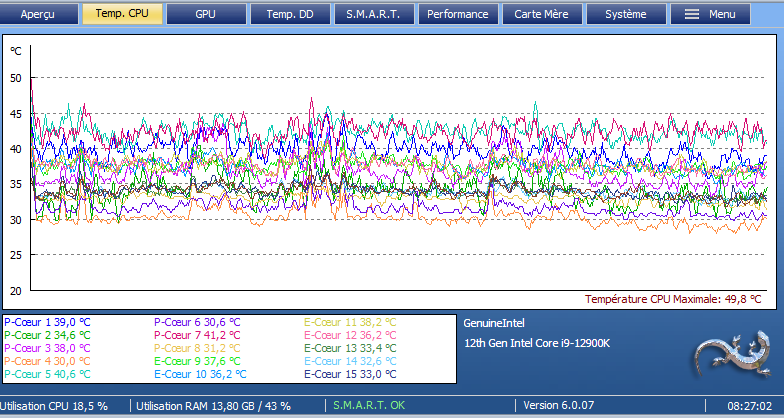Toggle the P-Cœur 5 curve in legend

click(47, 373)
